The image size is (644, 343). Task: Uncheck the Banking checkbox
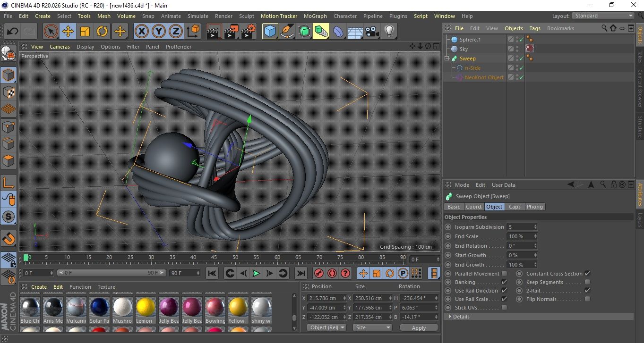click(x=504, y=282)
